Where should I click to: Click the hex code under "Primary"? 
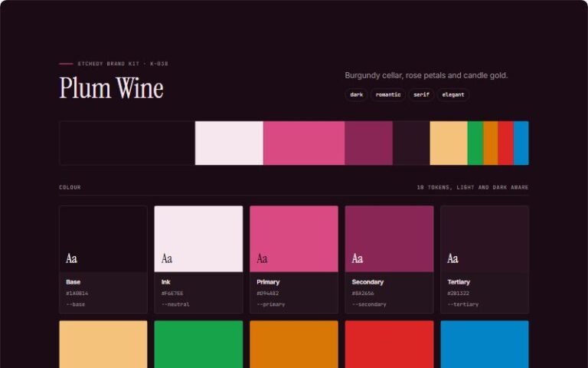[x=268, y=294]
